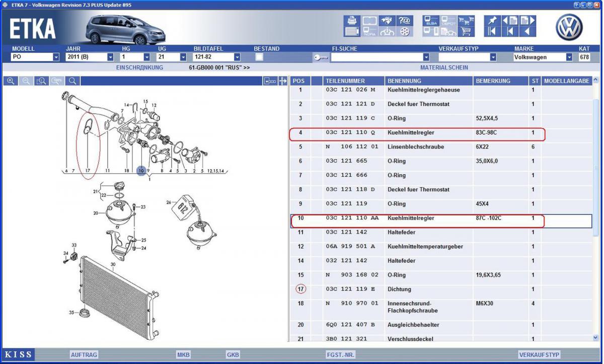Viewport: 604px width, 364px height.
Task: Click the MATERIALSCHEIN link
Action: click(x=444, y=67)
